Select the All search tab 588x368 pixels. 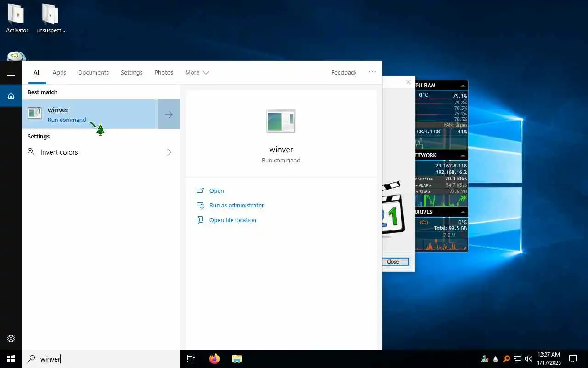pos(37,73)
